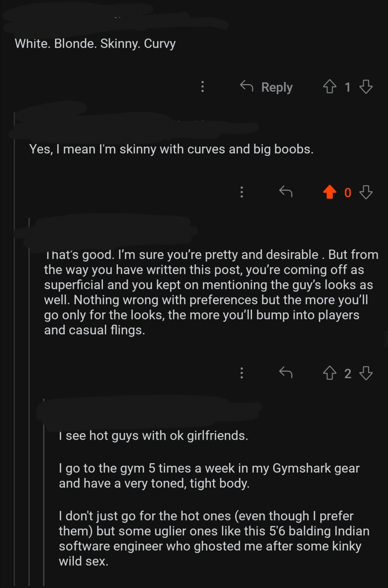The image size is (388, 588).
Task: Remove orange upvote on "skinny with curves" comment
Action: tap(329, 192)
